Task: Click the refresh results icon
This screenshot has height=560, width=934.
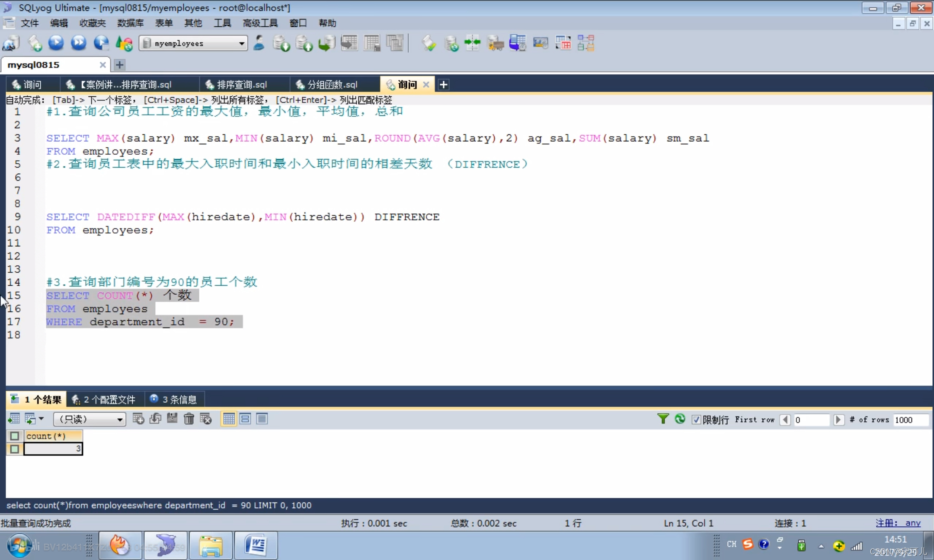Action: 680,419
